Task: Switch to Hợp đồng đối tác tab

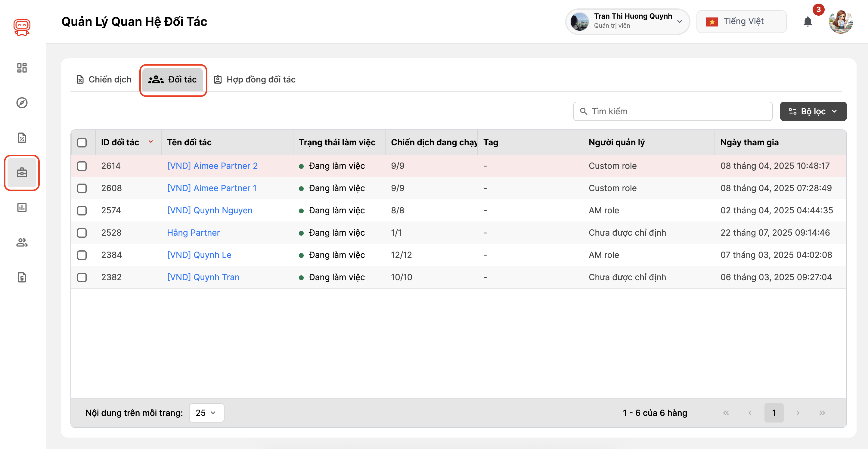Action: (255, 79)
